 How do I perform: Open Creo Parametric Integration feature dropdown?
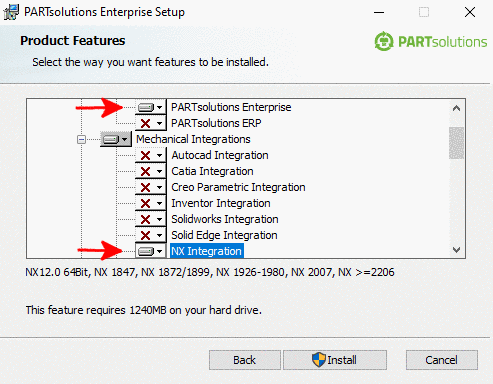[x=150, y=187]
